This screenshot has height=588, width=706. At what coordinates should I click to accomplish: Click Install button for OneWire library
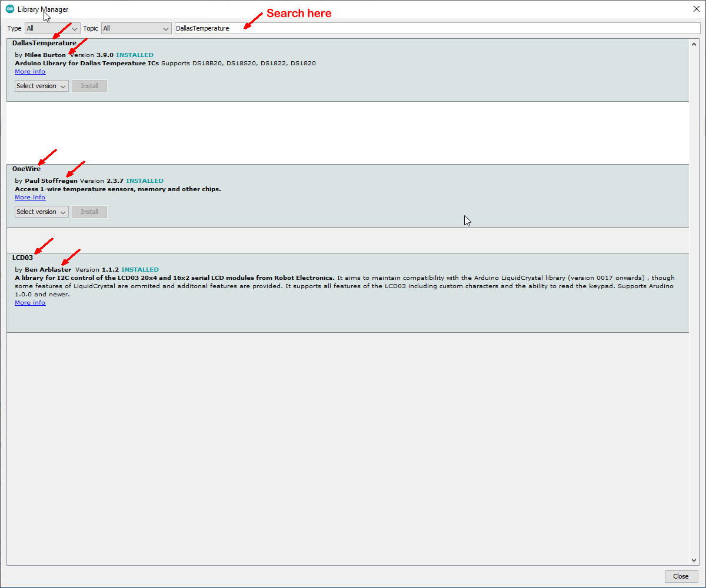tap(89, 212)
